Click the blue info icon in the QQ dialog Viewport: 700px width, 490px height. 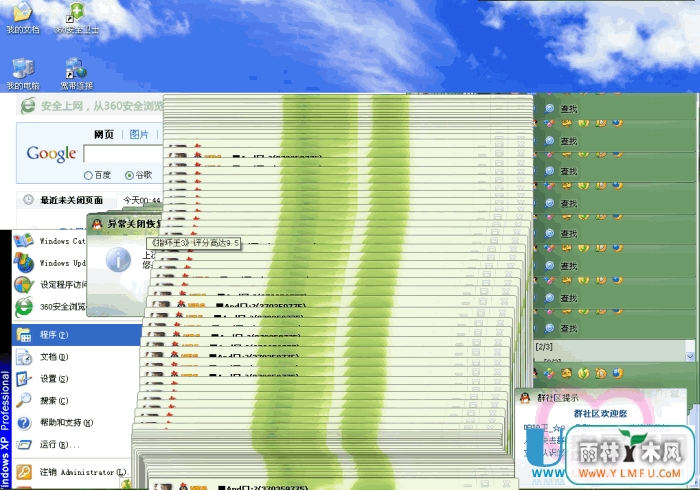[118, 260]
